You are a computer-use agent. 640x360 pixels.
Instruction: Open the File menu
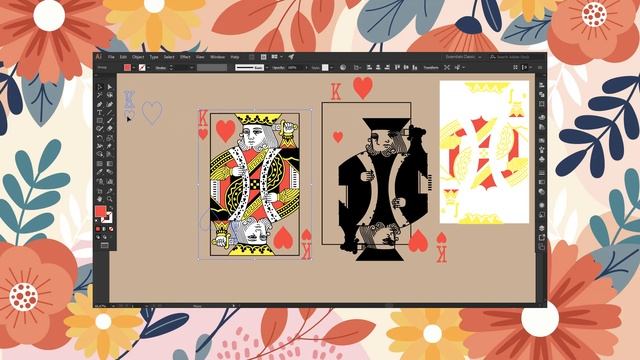111,57
